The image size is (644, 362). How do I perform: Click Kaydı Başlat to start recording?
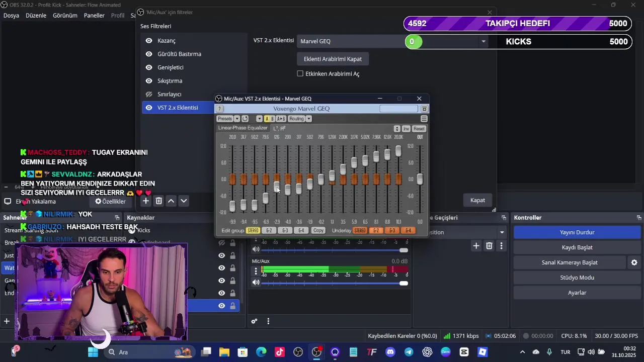tap(577, 247)
